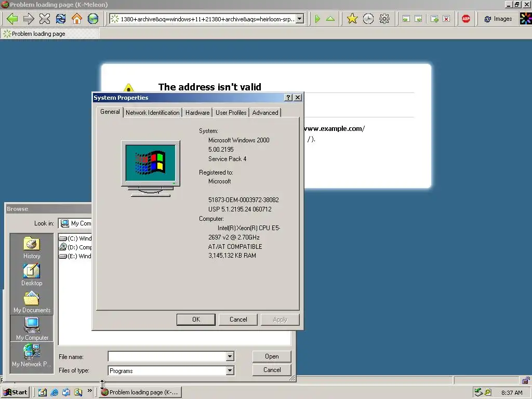532x399 pixels.
Task: Launch Internet Explorer from quick launch
Action: (x=54, y=392)
